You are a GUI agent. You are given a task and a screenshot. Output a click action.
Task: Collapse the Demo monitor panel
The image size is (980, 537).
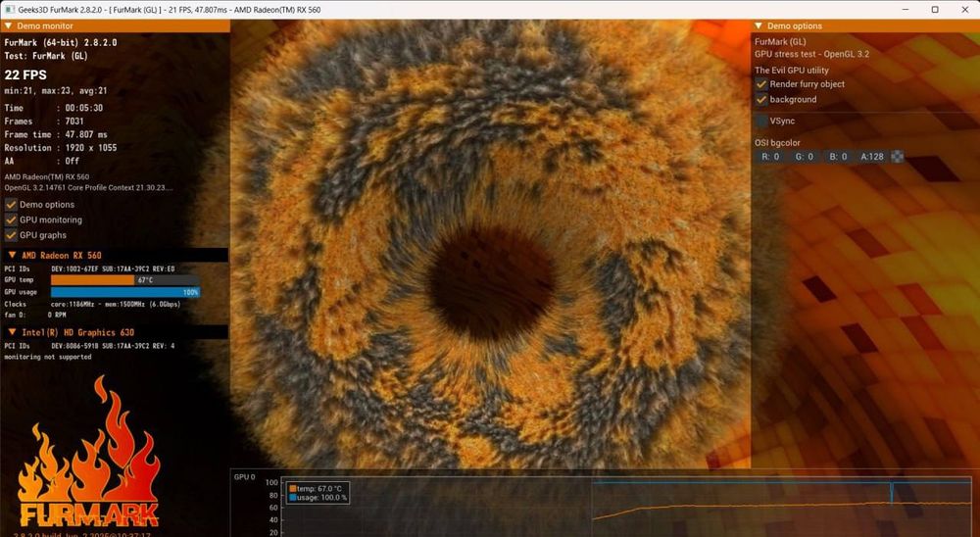(8, 26)
